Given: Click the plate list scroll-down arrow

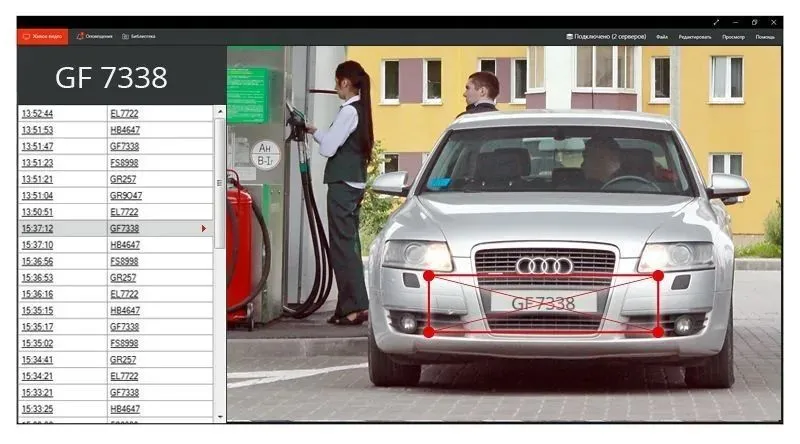Looking at the screenshot, I should tap(220, 416).
